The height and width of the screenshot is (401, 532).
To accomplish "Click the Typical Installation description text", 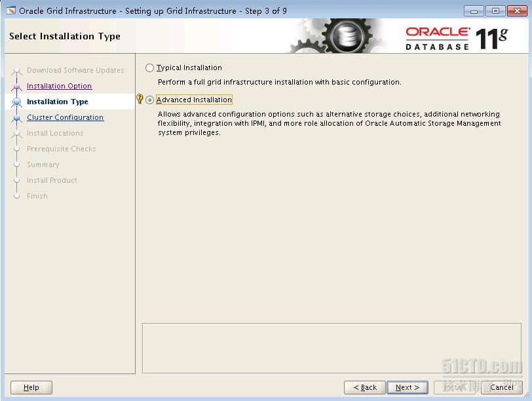I will 280,82.
